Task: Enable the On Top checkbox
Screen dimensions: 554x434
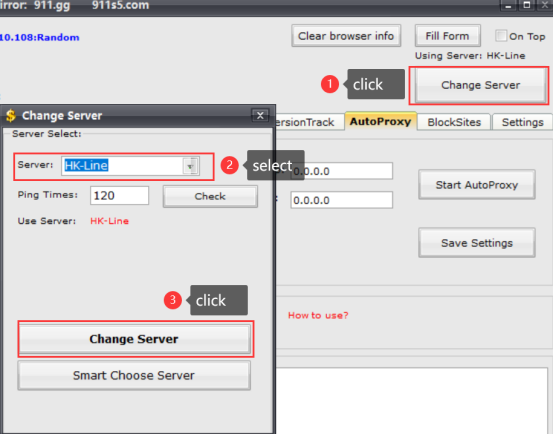Action: 501,36
